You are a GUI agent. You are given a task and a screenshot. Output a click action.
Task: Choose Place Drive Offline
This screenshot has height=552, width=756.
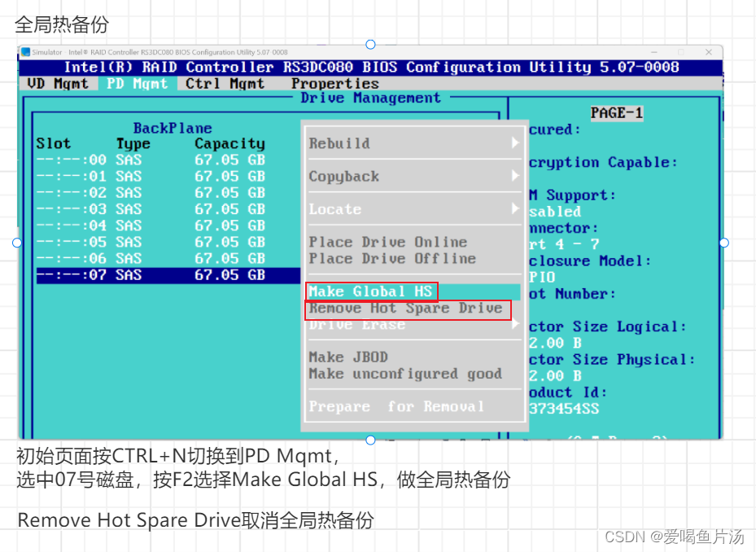click(392, 258)
